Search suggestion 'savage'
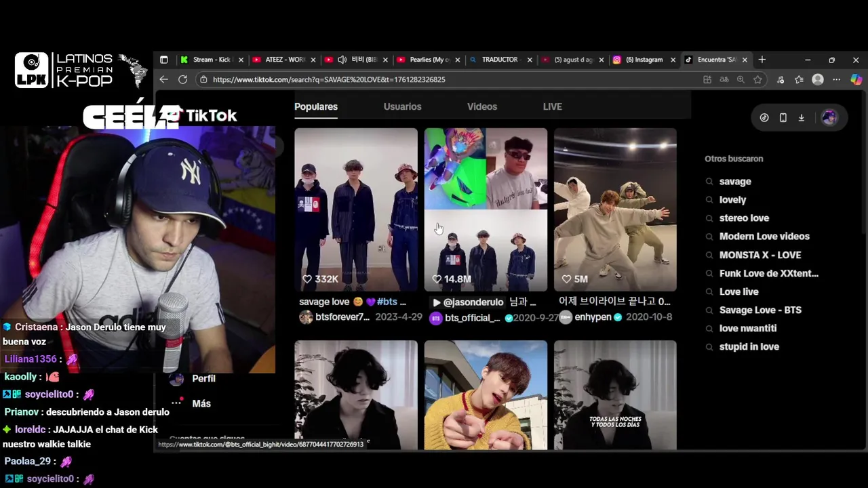 [735, 182]
